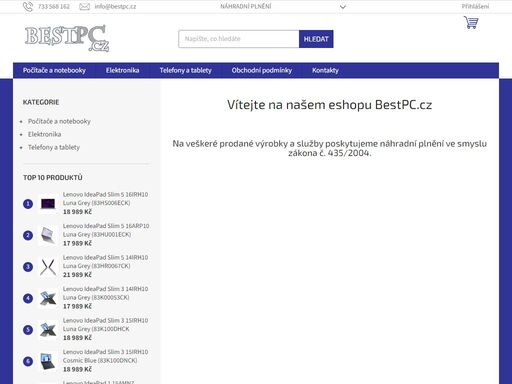The image size is (512, 384).
Task: Click the BestPC.cz logo
Action: click(67, 38)
